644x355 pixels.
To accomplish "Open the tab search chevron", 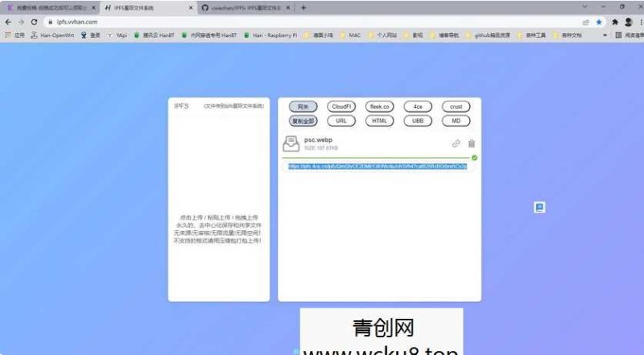I will click(x=584, y=7).
